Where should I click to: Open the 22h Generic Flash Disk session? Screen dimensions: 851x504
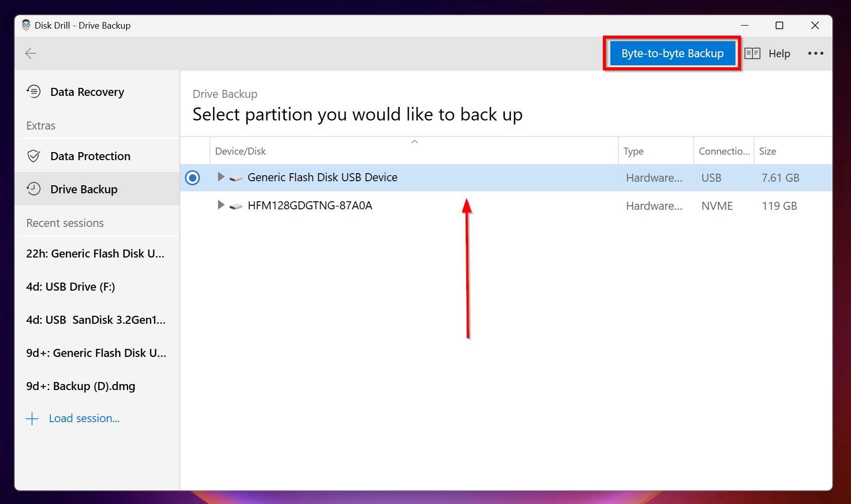click(x=97, y=254)
